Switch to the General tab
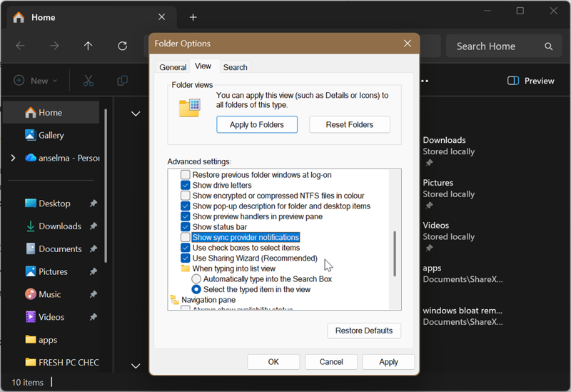This screenshot has width=571, height=392. pos(173,67)
